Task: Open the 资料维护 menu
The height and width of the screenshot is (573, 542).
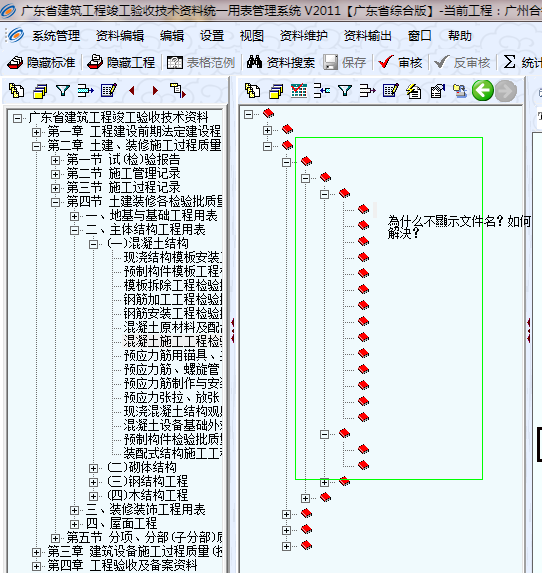Action: pos(304,35)
